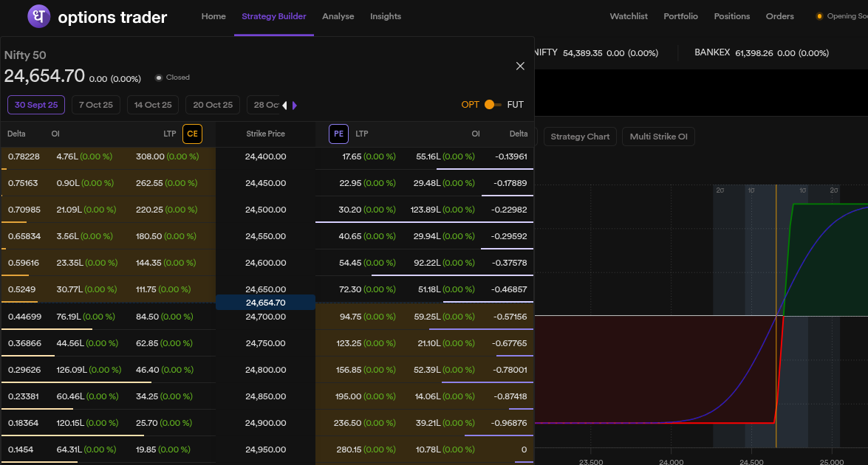This screenshot has height=465, width=868.
Task: Select the FUT label option
Action: point(515,105)
